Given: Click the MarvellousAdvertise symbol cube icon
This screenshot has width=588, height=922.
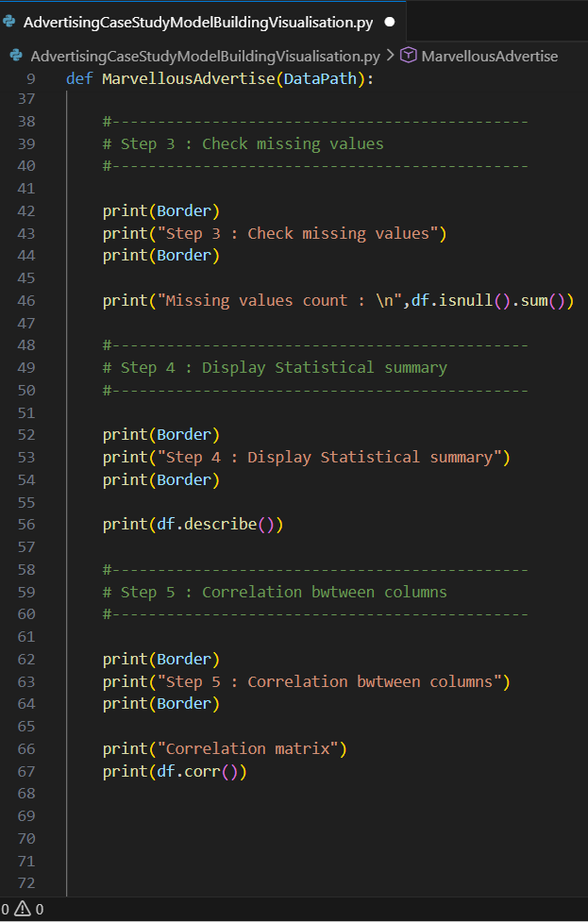Looking at the screenshot, I should pos(408,56).
